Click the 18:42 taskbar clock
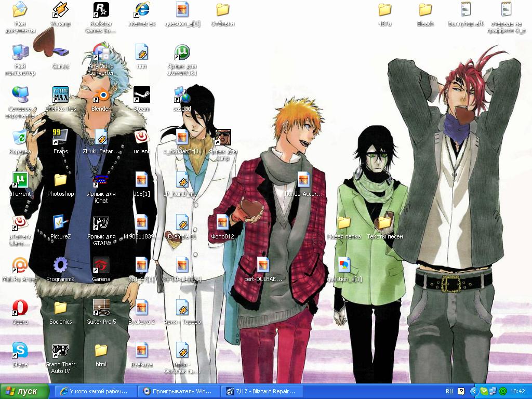Viewport: 532px width, 399px height. (x=518, y=391)
